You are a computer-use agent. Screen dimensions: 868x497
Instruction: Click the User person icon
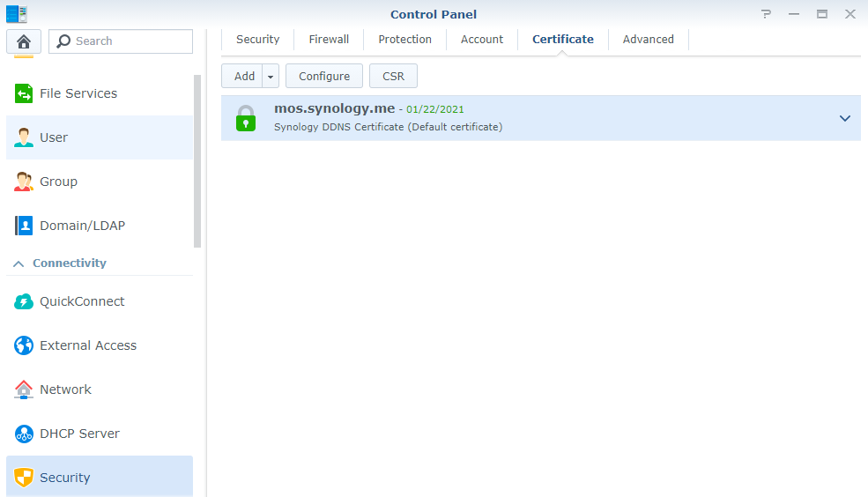coord(24,137)
